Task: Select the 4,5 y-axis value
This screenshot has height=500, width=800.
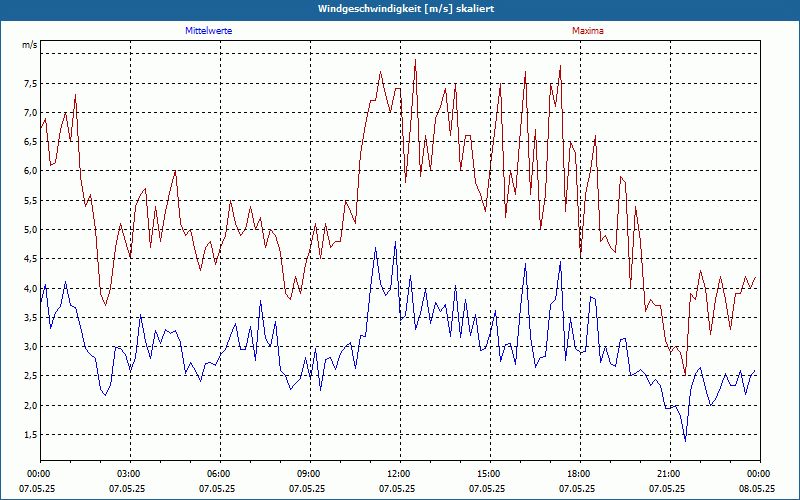Action: click(30, 259)
